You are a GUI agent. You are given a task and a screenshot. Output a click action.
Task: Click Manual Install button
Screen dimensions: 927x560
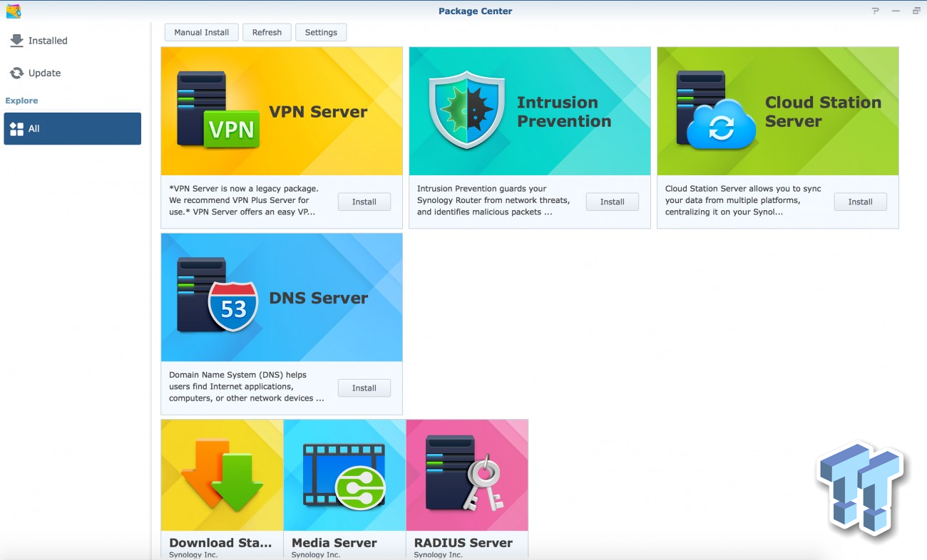click(x=202, y=32)
